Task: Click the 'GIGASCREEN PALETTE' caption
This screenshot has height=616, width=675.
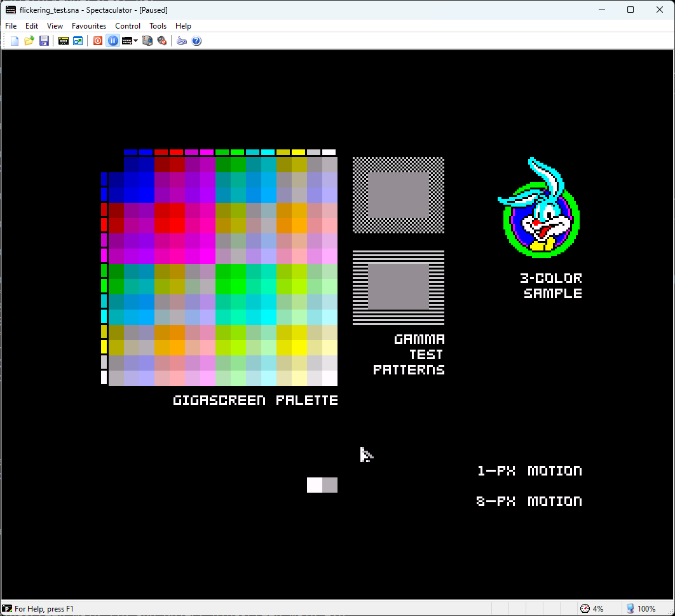Action: (x=256, y=400)
